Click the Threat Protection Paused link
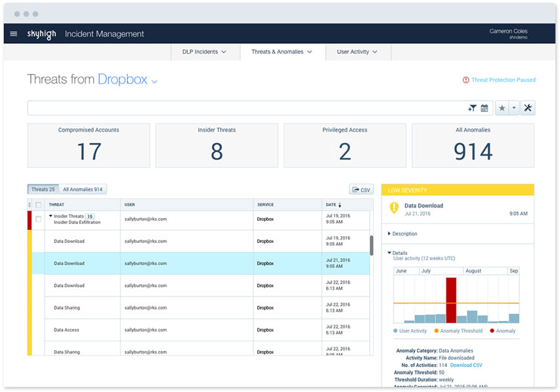560x392 pixels. (503, 80)
